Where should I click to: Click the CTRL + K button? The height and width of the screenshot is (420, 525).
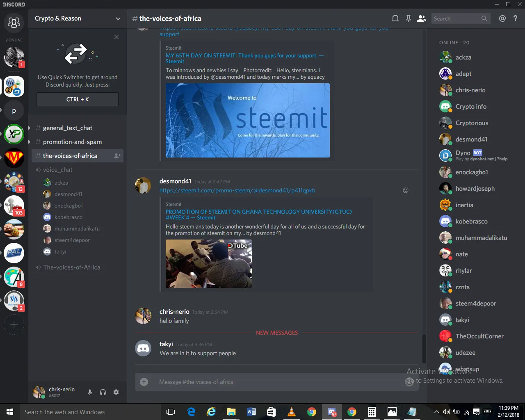point(78,99)
